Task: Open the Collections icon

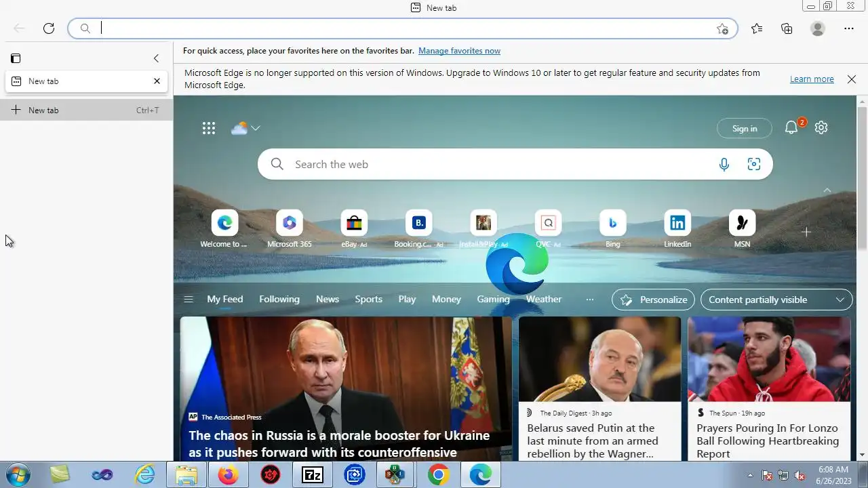Action: tap(787, 28)
